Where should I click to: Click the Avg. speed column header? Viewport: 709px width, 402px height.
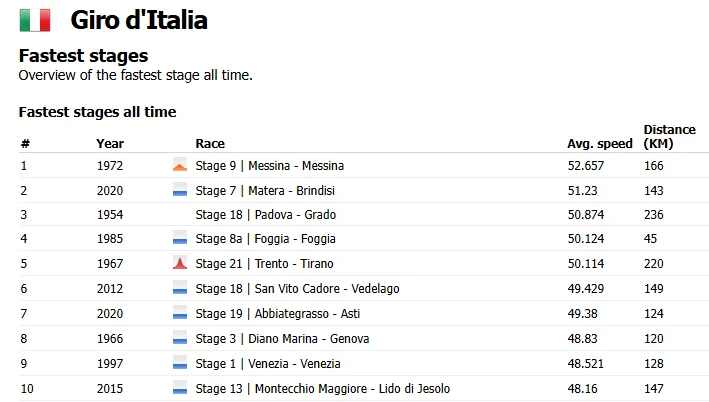click(600, 144)
